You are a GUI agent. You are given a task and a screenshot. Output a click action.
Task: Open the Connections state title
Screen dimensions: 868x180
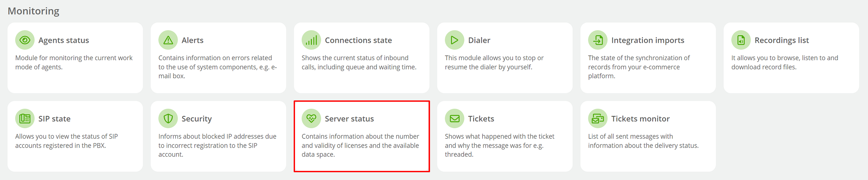pyautogui.click(x=358, y=40)
